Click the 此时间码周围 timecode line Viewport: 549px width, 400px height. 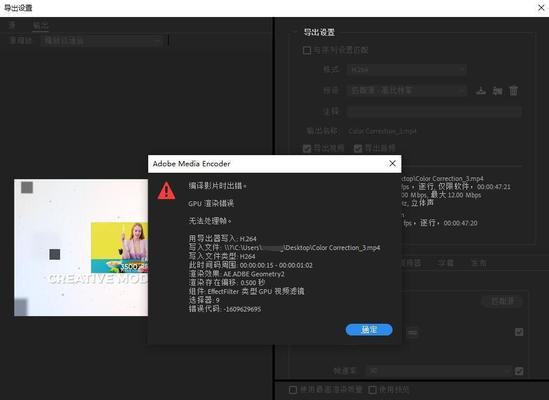pos(250,265)
